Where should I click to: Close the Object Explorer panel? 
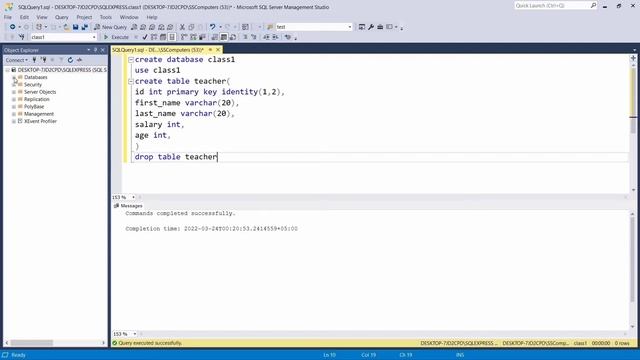coord(103,50)
